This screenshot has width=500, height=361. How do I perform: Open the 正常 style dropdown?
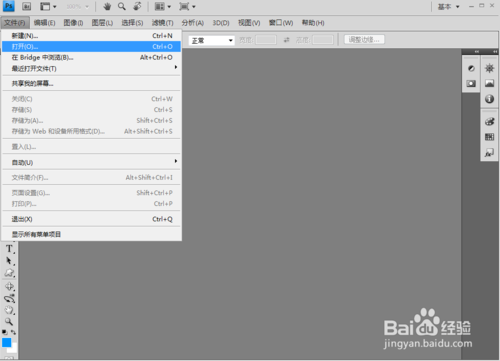pyautogui.click(x=211, y=40)
